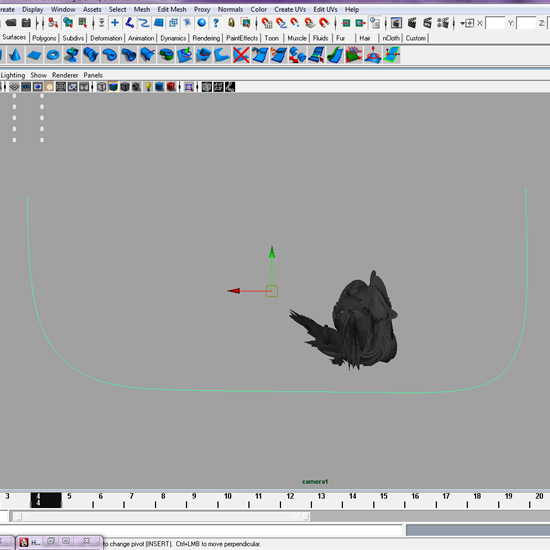
Task: Create a NURBS torus from shelf
Action: point(53,55)
